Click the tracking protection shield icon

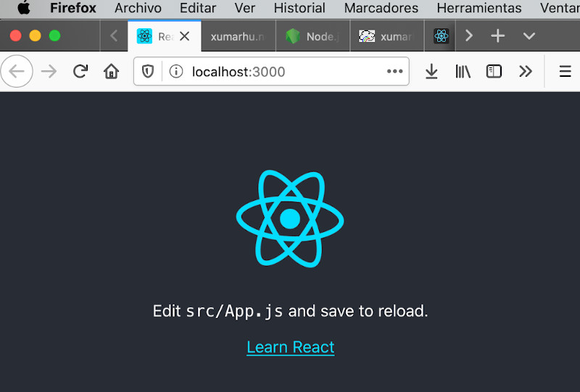(149, 71)
